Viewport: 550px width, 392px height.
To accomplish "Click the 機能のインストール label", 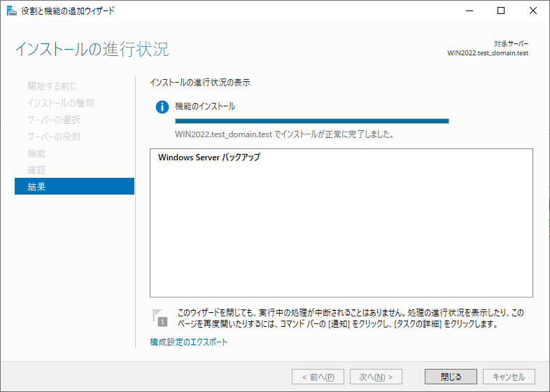I will tap(205, 106).
